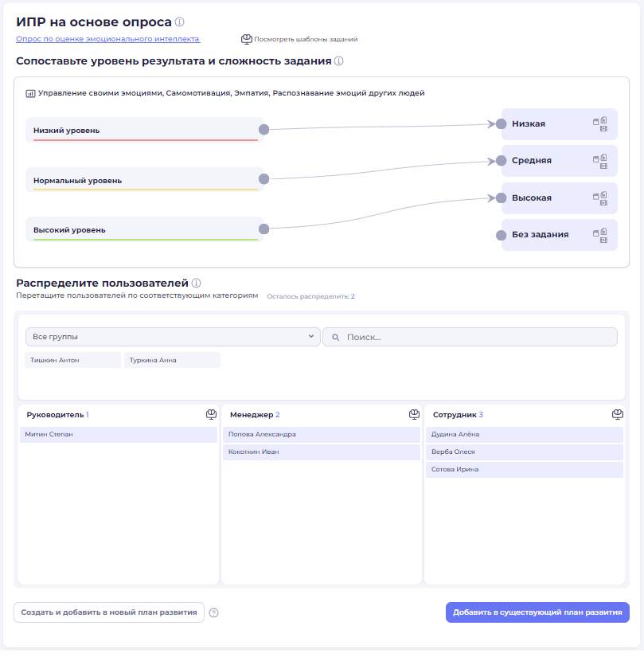Click connector dot of Низкий уровень
644x657 pixels.
click(263, 130)
